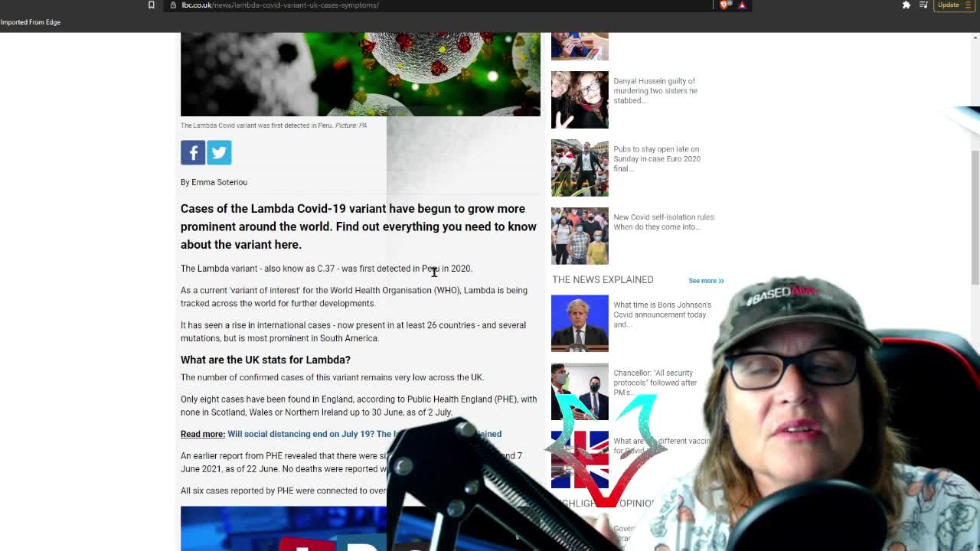The width and height of the screenshot is (980, 551).
Task: Open the Boris Johnson Covid announcement headline
Action: [662, 315]
